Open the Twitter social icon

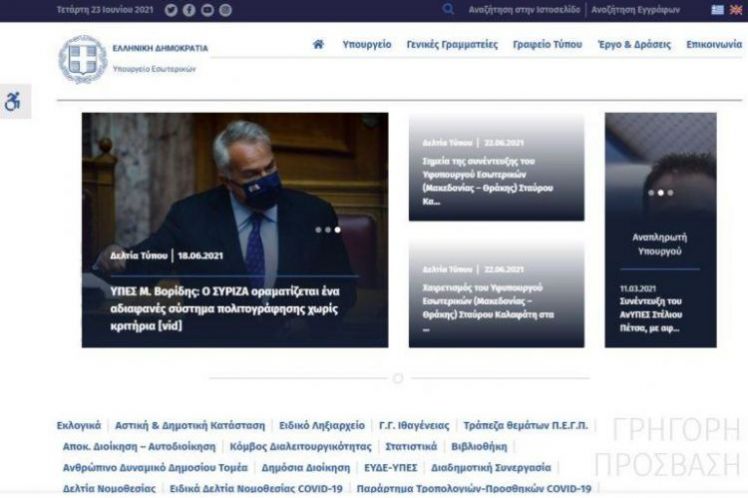pyautogui.click(x=171, y=10)
